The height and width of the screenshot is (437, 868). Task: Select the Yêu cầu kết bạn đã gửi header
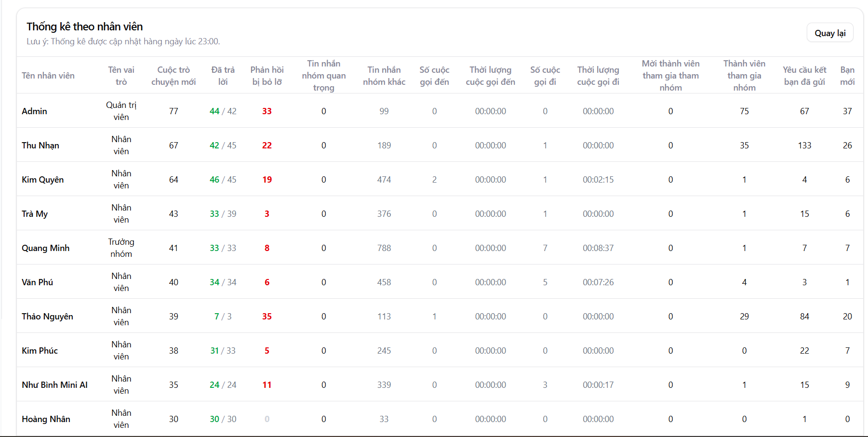point(804,76)
